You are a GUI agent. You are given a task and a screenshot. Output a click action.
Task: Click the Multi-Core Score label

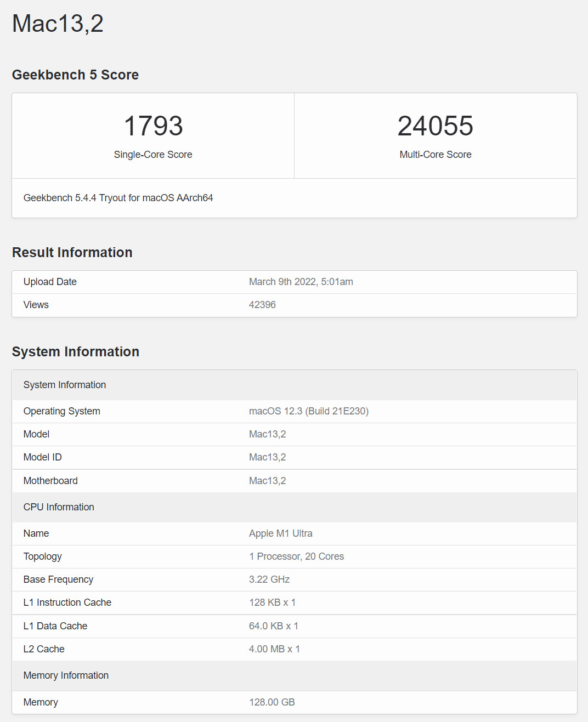coord(436,155)
